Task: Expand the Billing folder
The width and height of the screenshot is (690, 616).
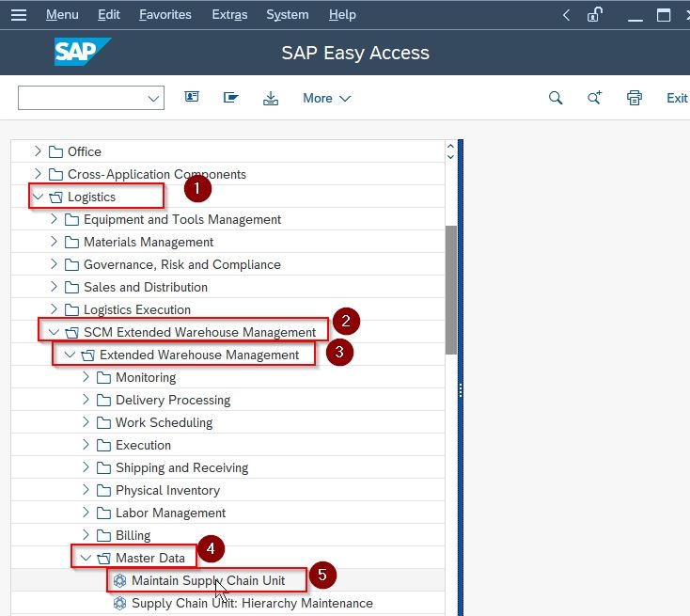Action: coord(86,535)
